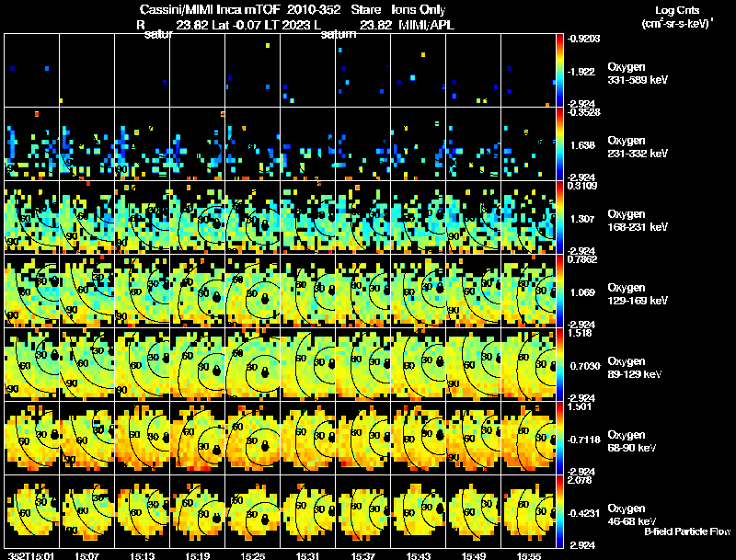736x560 pixels.
Task: Click the '15:37' time axis label
Action: (362, 556)
